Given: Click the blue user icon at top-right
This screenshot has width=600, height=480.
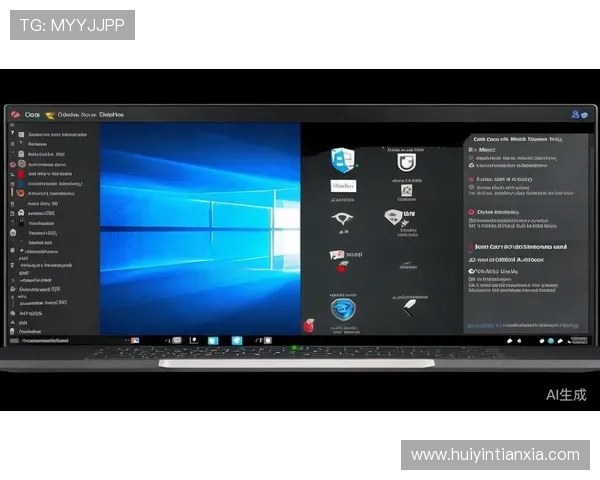Looking at the screenshot, I should [x=575, y=115].
